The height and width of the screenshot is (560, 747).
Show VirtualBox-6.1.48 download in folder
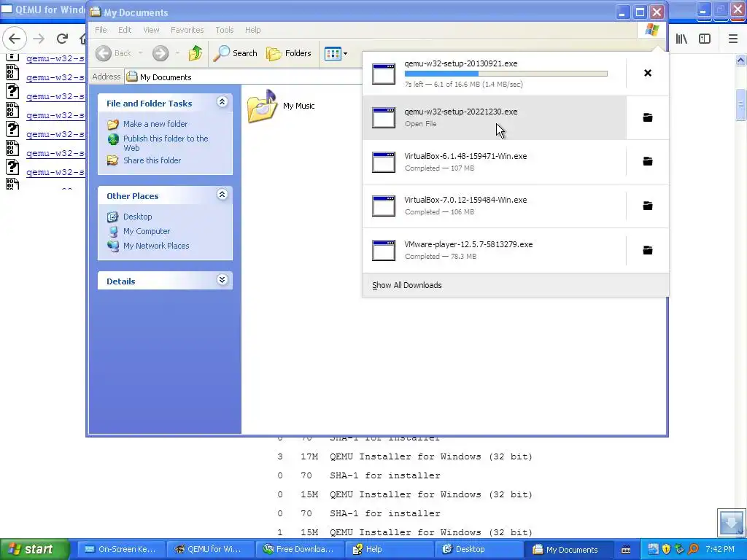click(648, 161)
